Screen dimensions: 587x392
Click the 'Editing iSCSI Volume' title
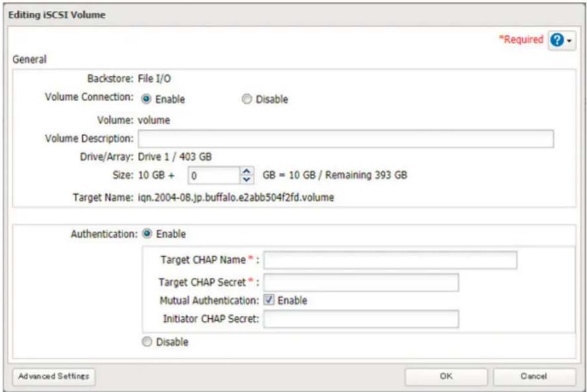(x=57, y=15)
